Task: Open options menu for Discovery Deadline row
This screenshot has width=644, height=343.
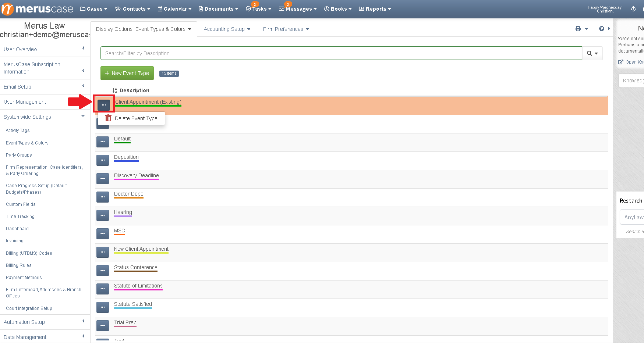Action: coord(103,179)
